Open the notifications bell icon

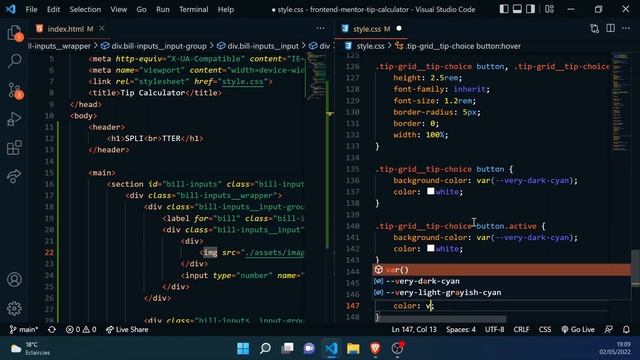(626, 329)
